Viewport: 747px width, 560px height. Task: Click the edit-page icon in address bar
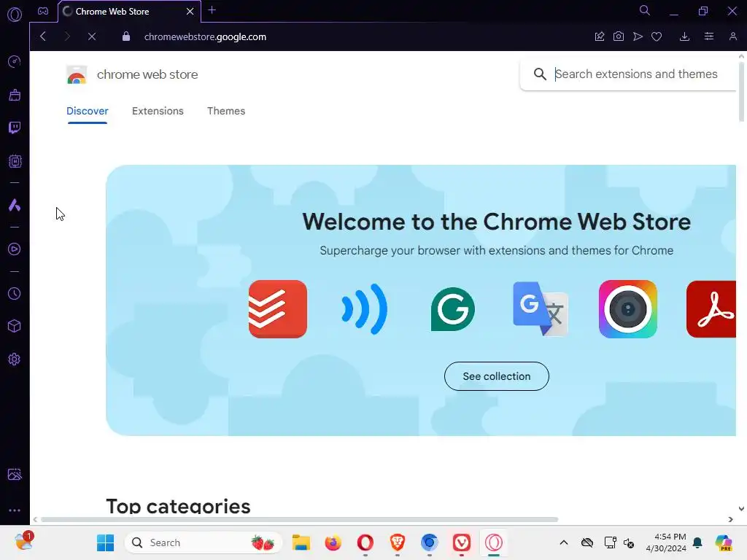click(600, 36)
